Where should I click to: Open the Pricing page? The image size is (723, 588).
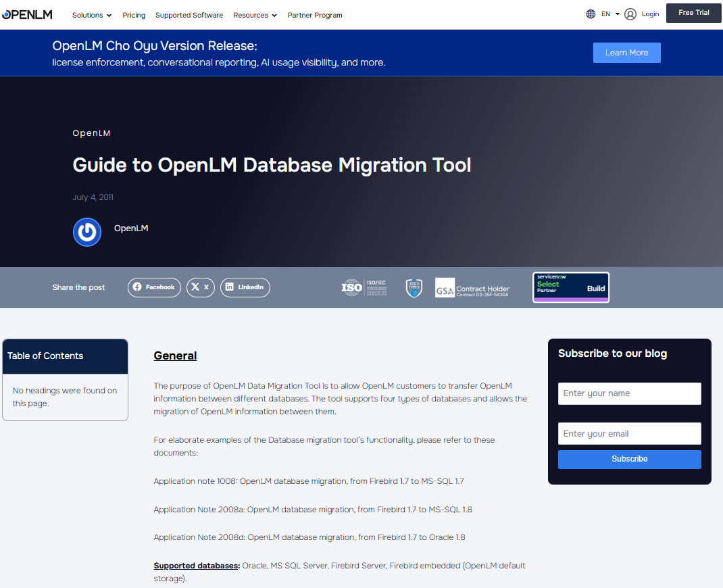tap(134, 16)
